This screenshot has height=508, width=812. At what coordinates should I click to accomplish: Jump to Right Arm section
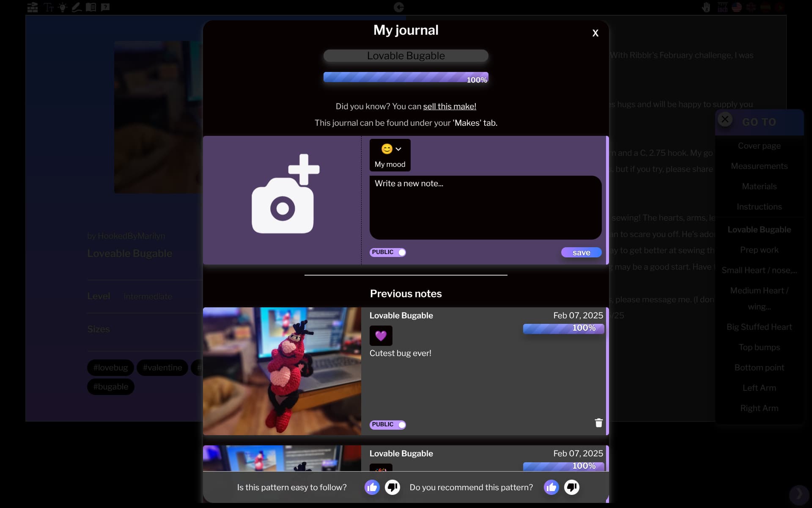point(759,408)
